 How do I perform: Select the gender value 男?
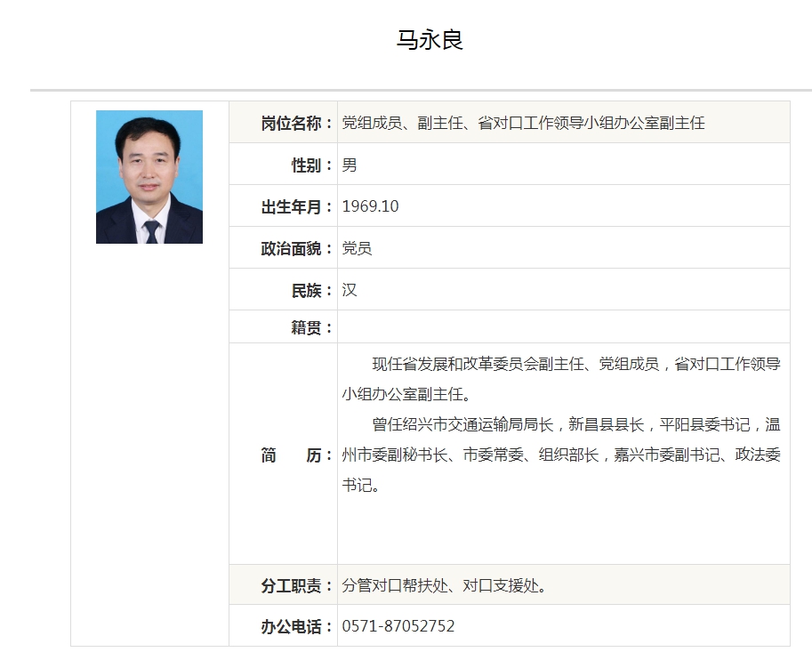coord(347,164)
